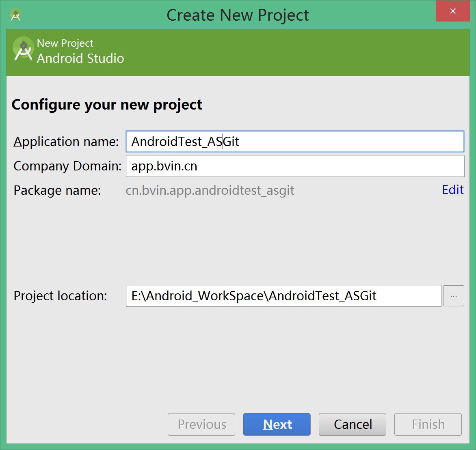Click the cn.bvin.app.androidtest_asgit package text

coord(210,190)
